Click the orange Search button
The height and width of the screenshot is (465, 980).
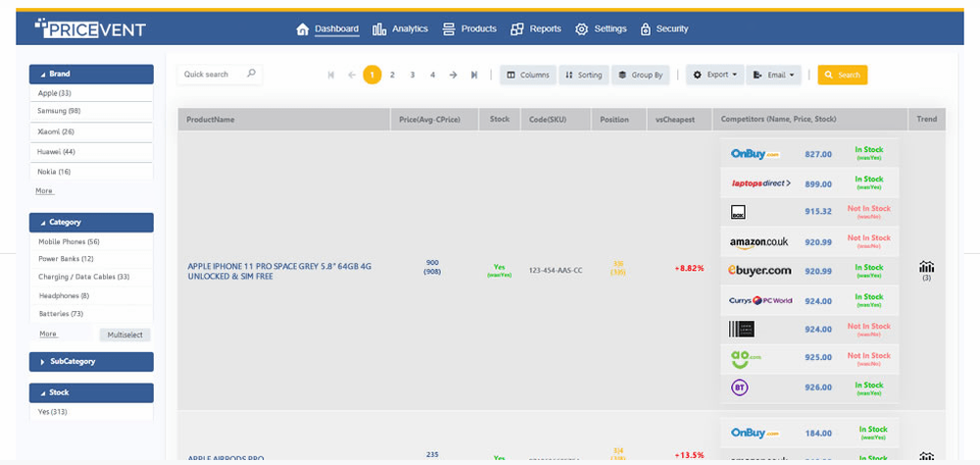(843, 76)
